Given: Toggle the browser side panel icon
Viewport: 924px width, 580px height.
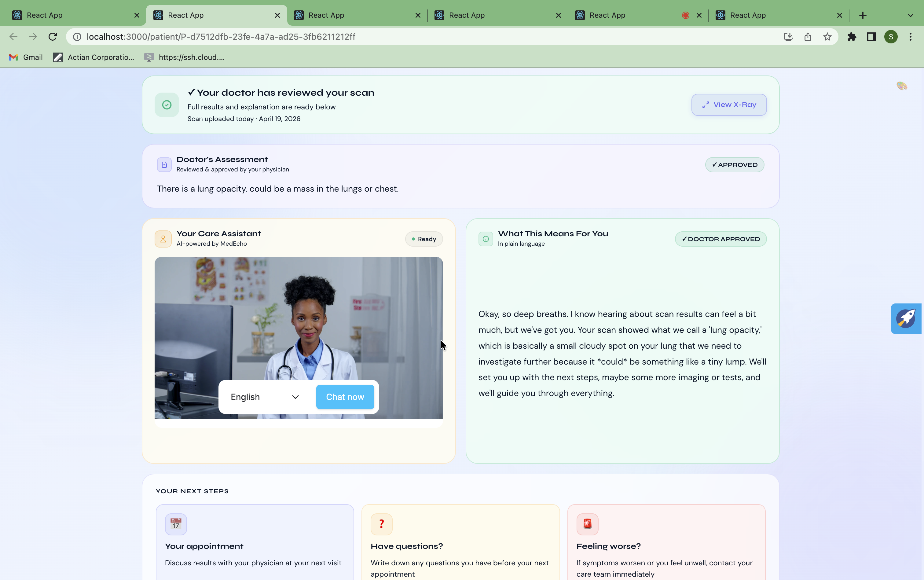Looking at the screenshot, I should click(871, 37).
